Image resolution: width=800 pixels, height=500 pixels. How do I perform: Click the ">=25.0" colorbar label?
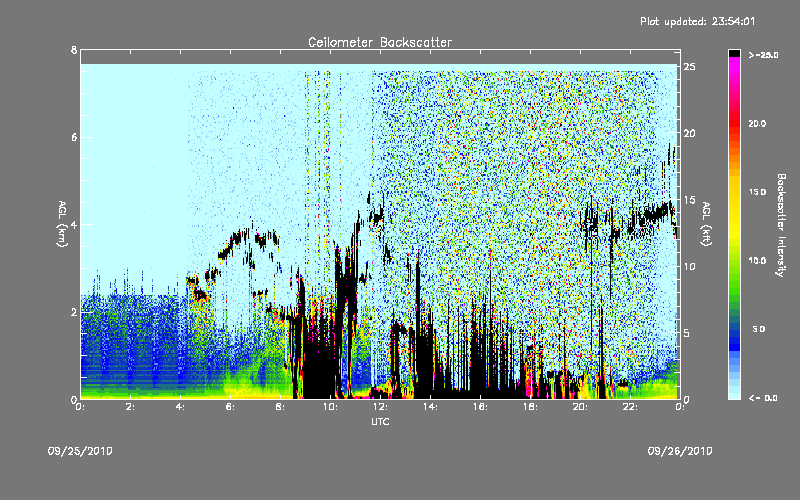coord(763,55)
